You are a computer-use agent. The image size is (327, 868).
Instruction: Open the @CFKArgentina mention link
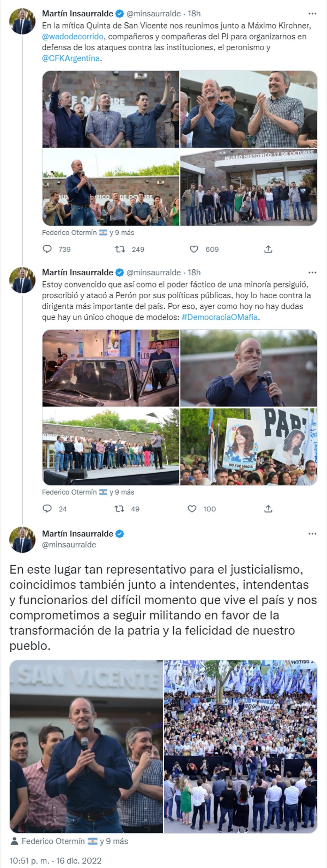pyautogui.click(x=71, y=58)
